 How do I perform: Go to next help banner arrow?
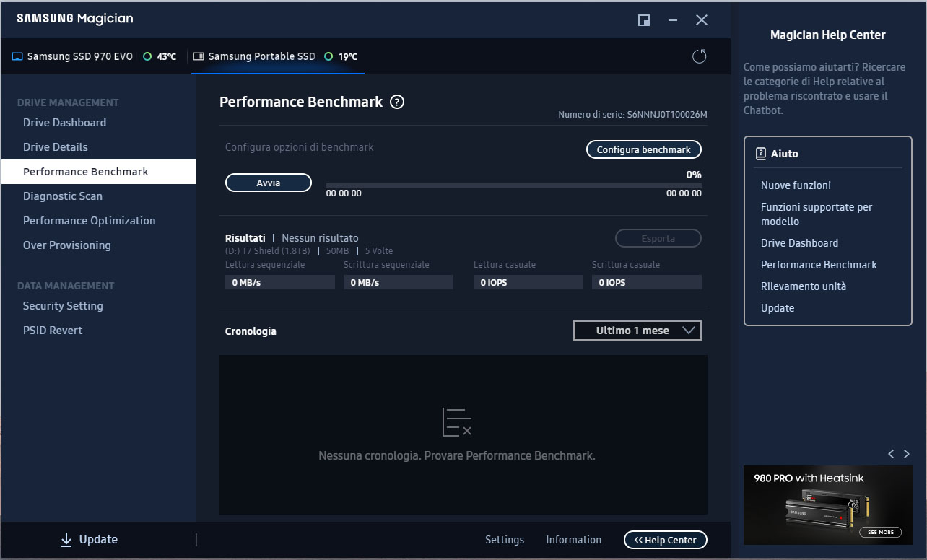tap(907, 454)
